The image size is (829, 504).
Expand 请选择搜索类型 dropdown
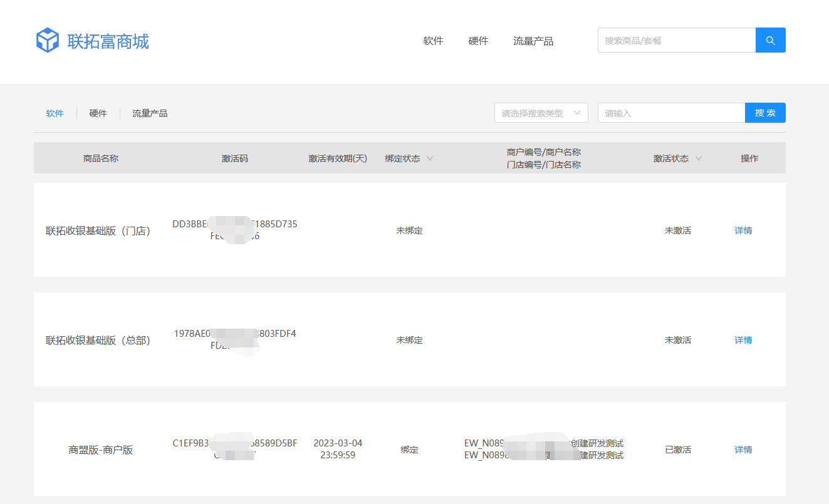541,113
